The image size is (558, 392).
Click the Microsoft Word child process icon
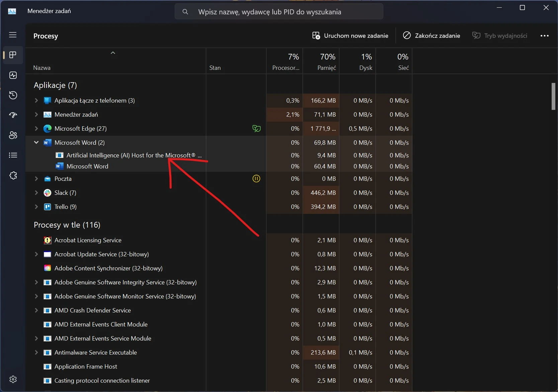point(60,166)
